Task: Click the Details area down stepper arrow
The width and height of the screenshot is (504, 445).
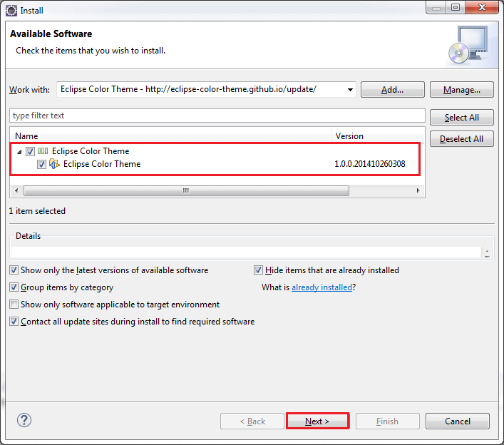Action: coord(488,255)
